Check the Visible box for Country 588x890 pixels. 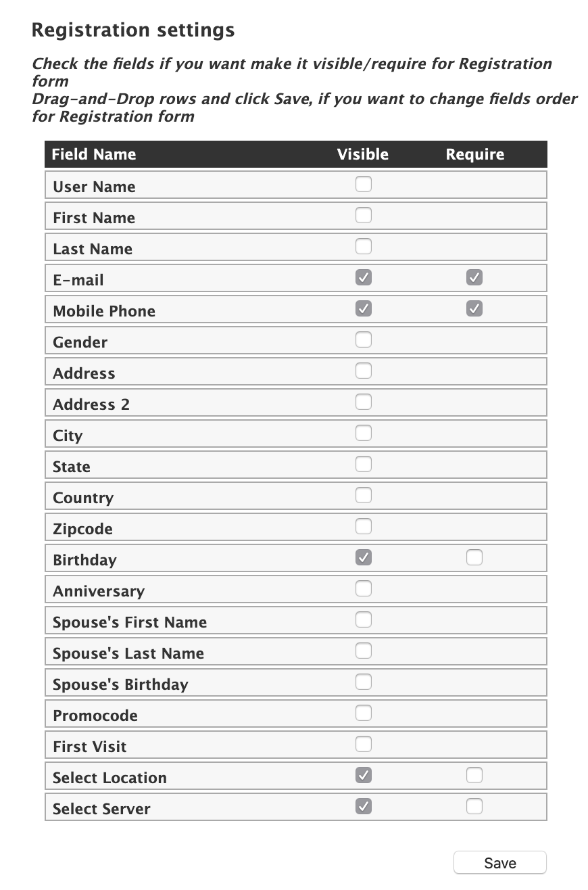363,495
